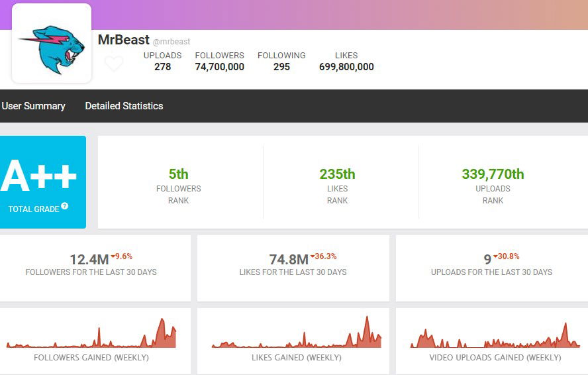Click the red arrow beside 30.8%

pyautogui.click(x=495, y=256)
